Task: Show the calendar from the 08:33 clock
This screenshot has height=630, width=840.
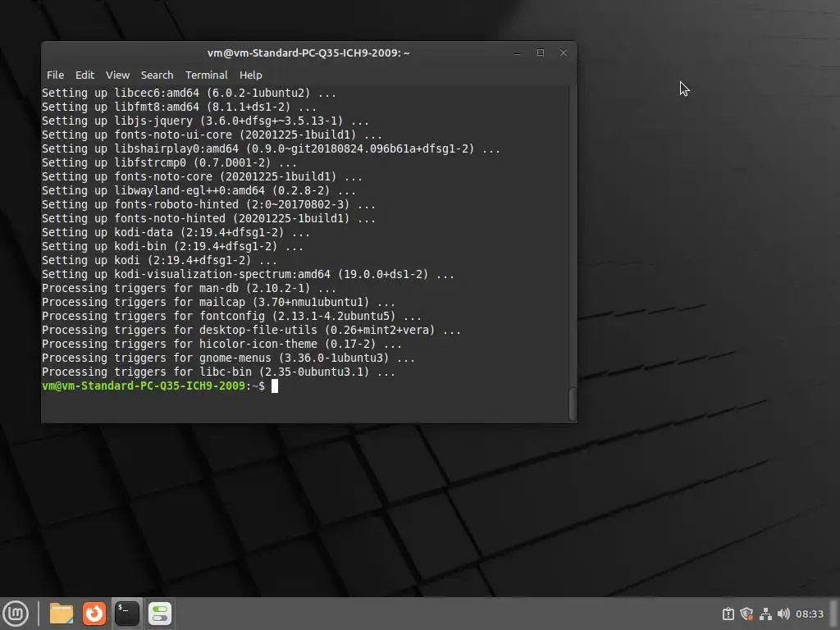Action: [x=810, y=614]
